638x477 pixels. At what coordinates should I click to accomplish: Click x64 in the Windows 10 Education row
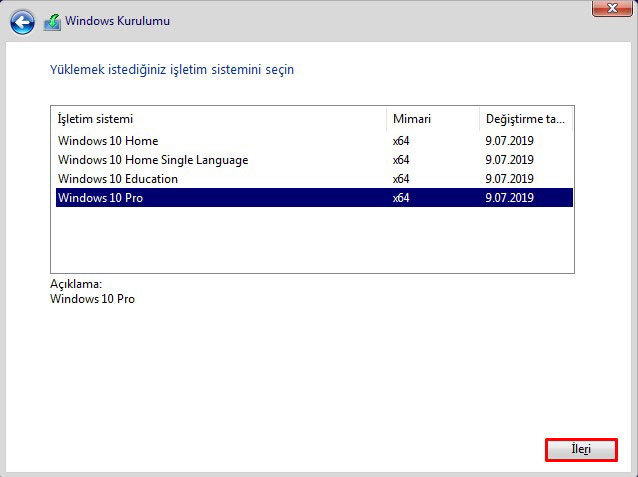(401, 179)
